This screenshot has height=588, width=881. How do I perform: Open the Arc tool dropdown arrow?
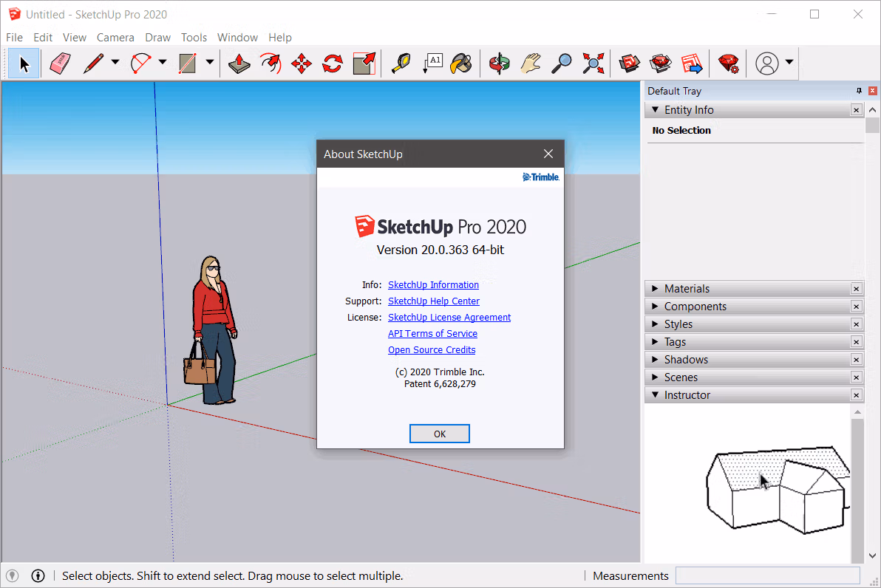163,62
